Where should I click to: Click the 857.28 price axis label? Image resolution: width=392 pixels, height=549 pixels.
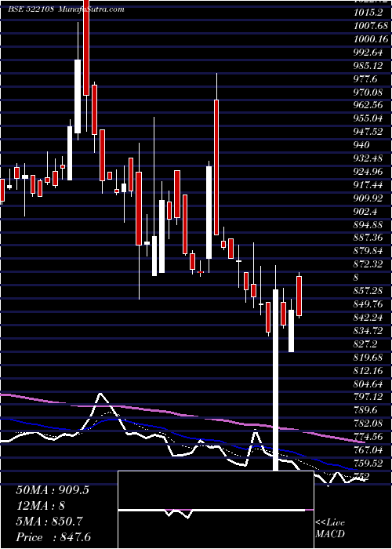coord(369,291)
